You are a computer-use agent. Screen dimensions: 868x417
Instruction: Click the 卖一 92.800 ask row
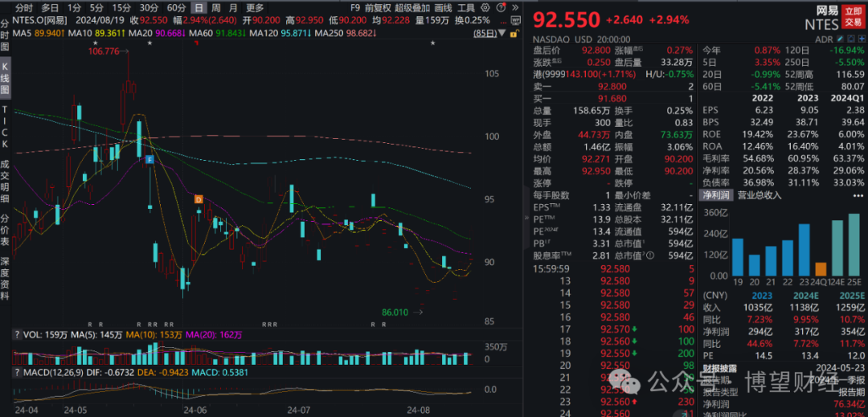(x=613, y=86)
